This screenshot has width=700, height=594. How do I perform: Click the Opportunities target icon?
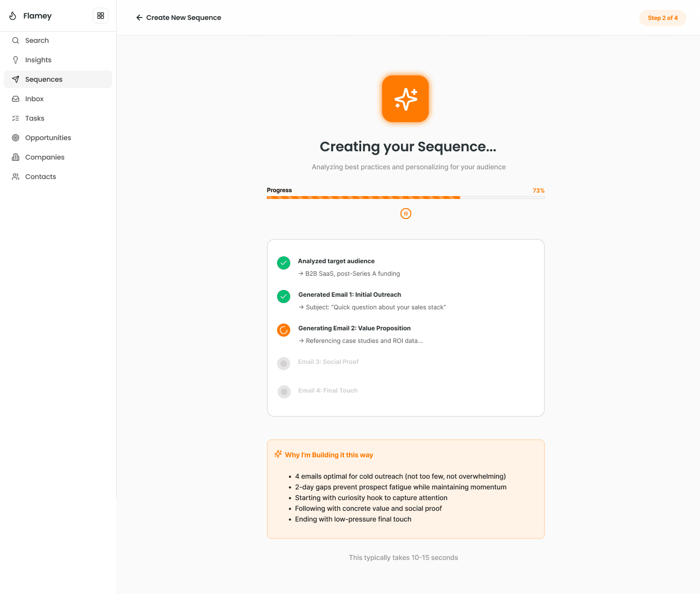coord(16,138)
